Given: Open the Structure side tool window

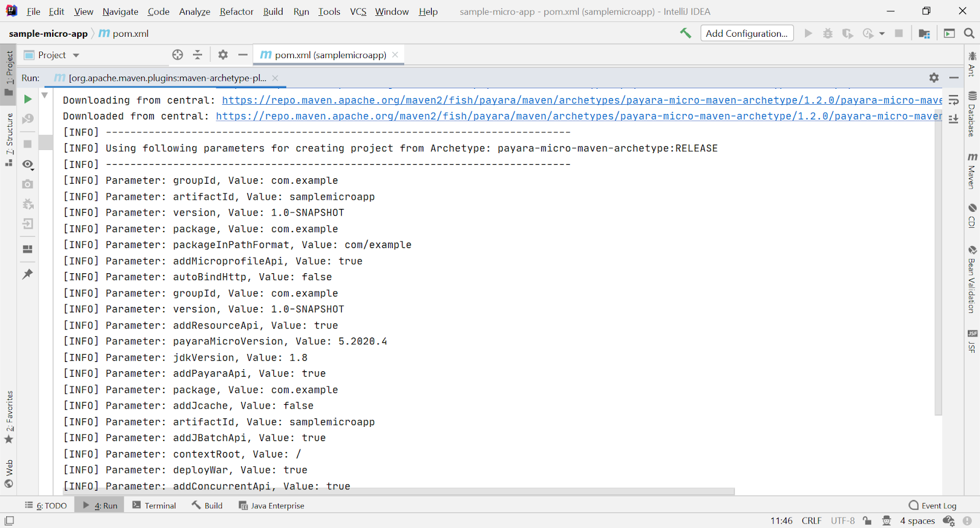Looking at the screenshot, I should (9, 140).
